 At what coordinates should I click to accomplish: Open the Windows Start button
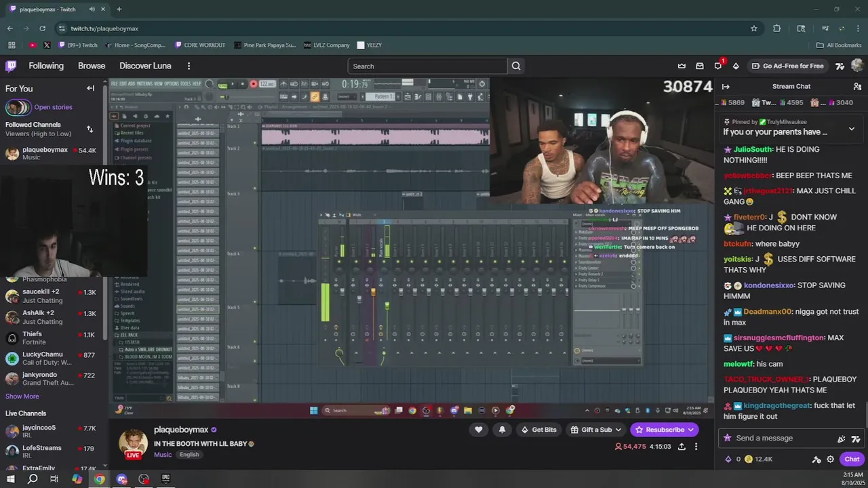coord(10,479)
